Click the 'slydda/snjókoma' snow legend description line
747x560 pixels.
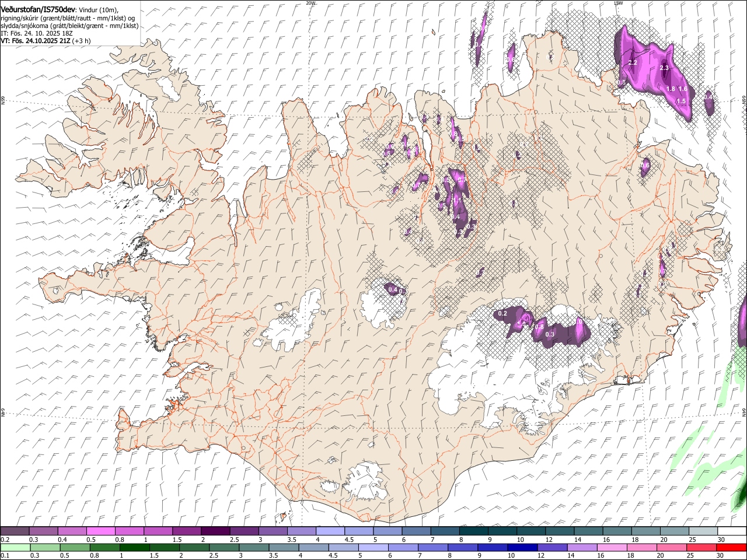tap(69, 26)
